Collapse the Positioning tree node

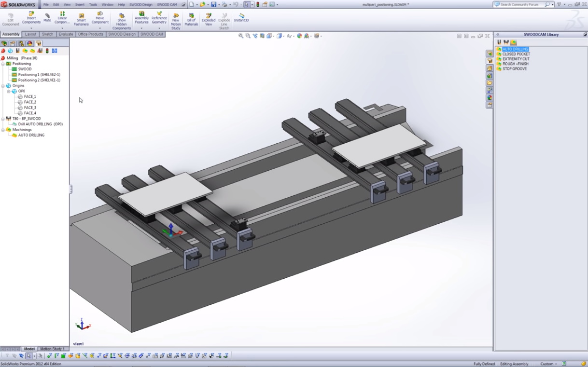tap(3, 64)
